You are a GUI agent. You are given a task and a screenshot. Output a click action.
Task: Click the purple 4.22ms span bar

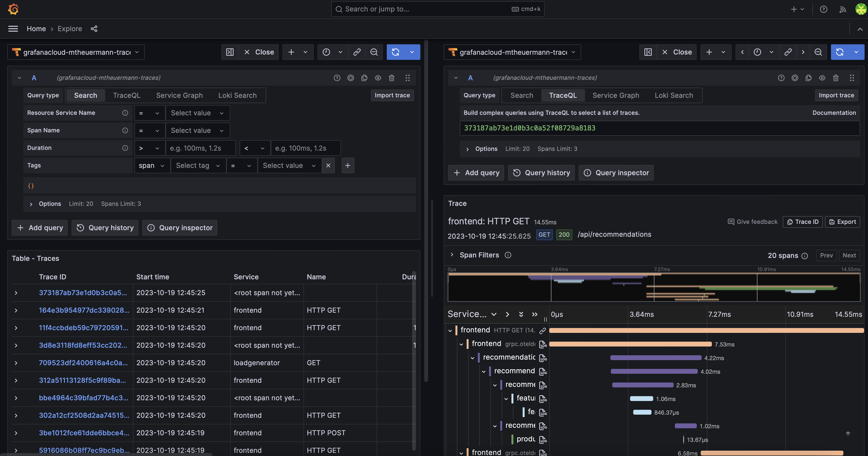pyautogui.click(x=656, y=358)
